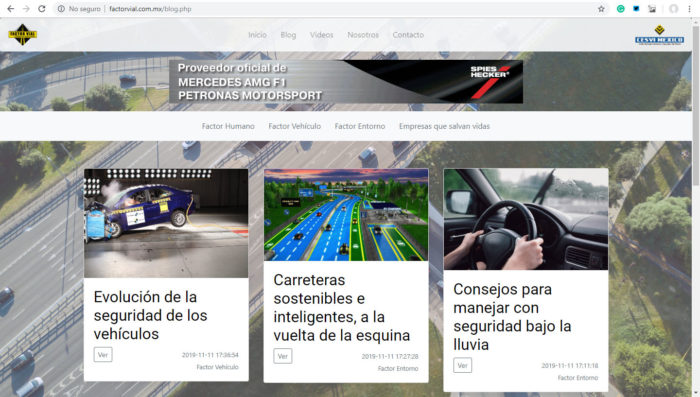Click the browser back arrow
The height and width of the screenshot is (397, 700).
coord(10,9)
